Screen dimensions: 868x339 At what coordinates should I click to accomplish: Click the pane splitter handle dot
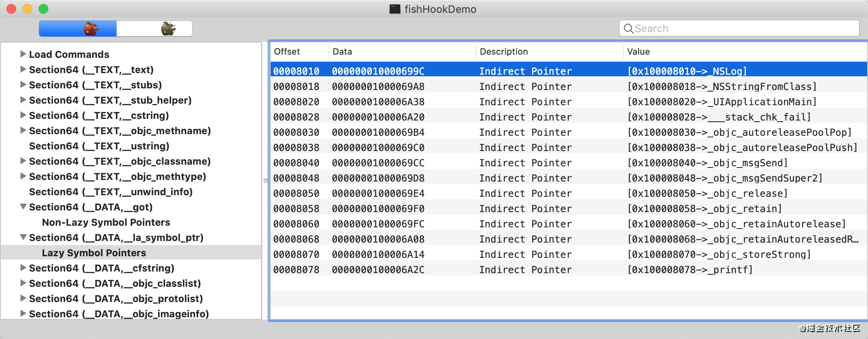(x=265, y=181)
